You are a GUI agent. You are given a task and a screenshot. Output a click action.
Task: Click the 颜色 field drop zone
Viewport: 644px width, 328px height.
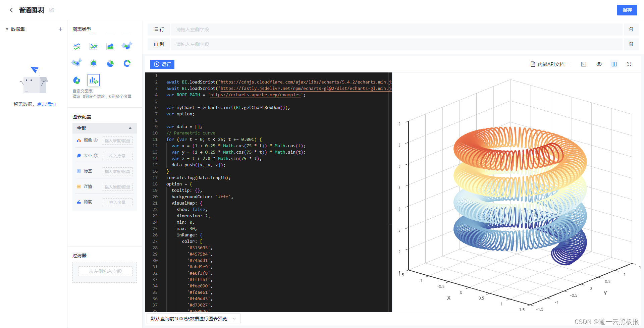pos(117,141)
